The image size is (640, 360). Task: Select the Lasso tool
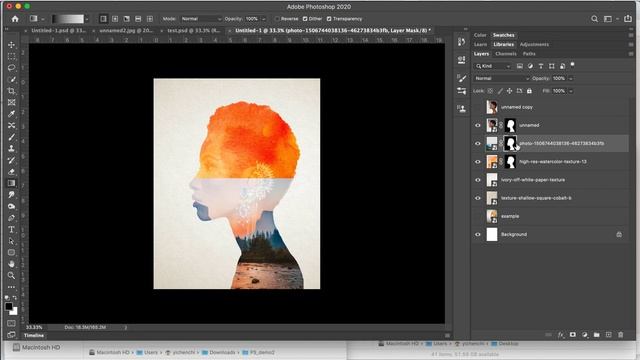click(x=11, y=67)
